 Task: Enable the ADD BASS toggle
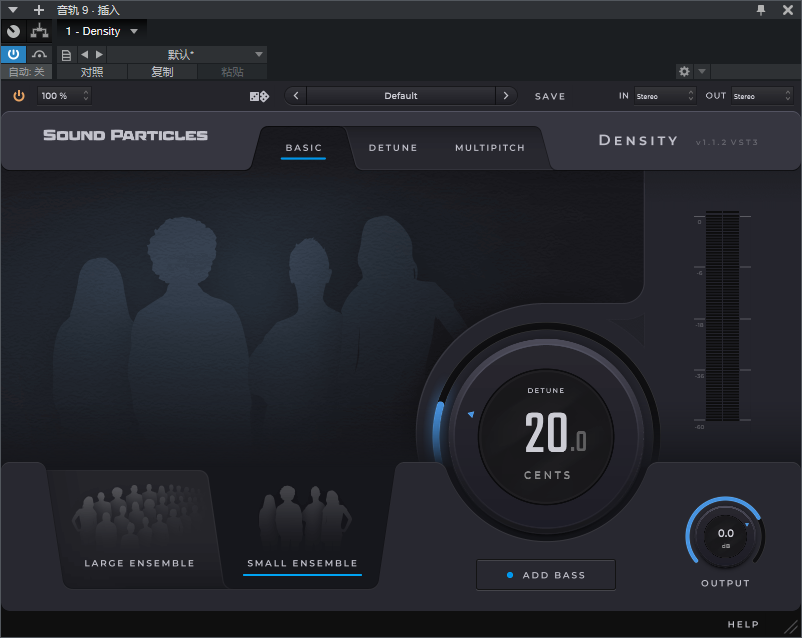pos(546,575)
